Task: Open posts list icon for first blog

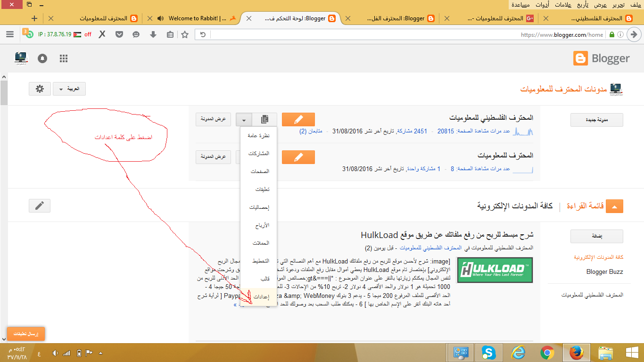Action: 265,119
